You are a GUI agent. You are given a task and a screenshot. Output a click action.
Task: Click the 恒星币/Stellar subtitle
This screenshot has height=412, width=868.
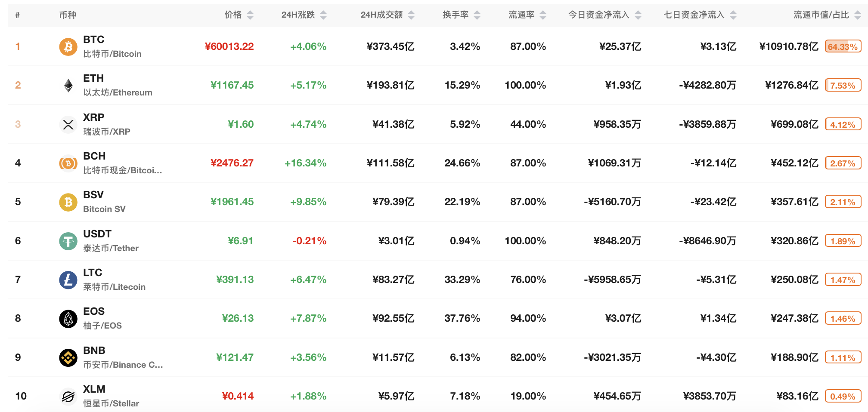(111, 403)
